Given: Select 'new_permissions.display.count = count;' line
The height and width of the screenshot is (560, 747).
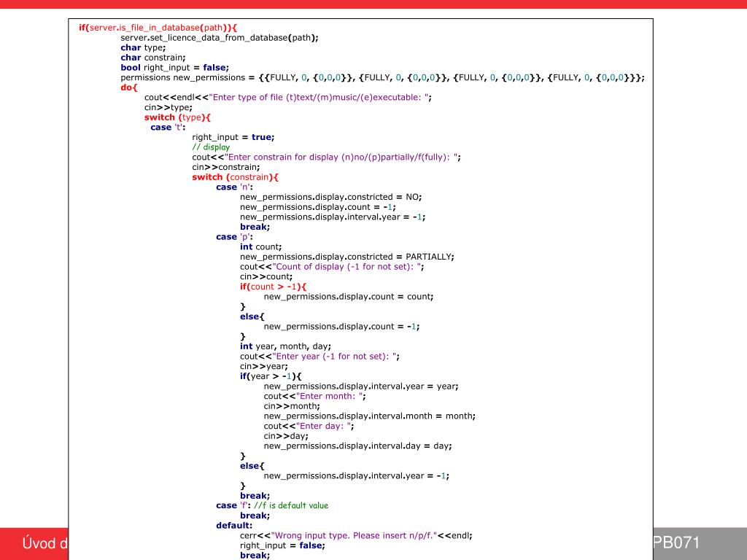Looking at the screenshot, I should 349,297.
